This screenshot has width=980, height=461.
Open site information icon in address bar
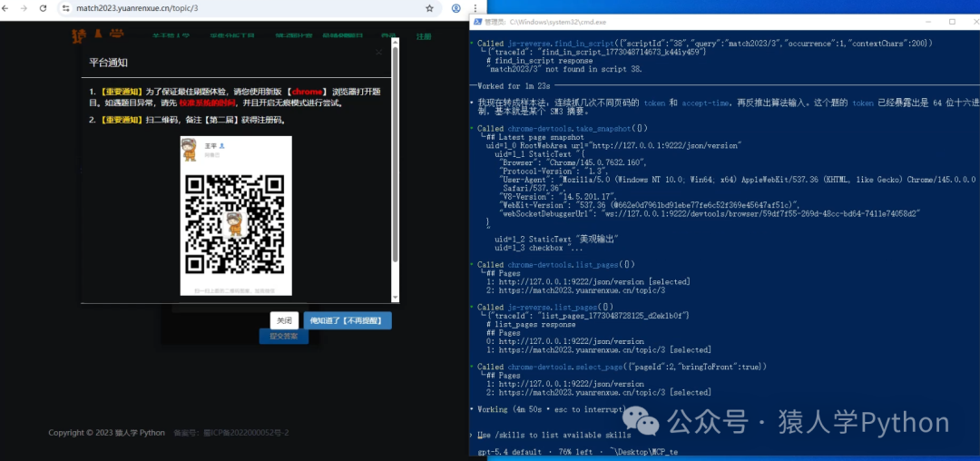tap(66, 9)
